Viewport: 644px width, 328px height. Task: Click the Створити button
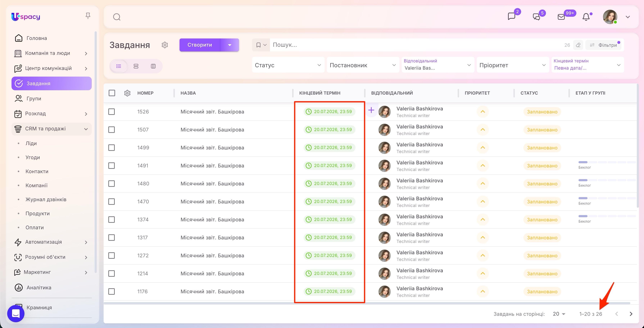click(199, 45)
